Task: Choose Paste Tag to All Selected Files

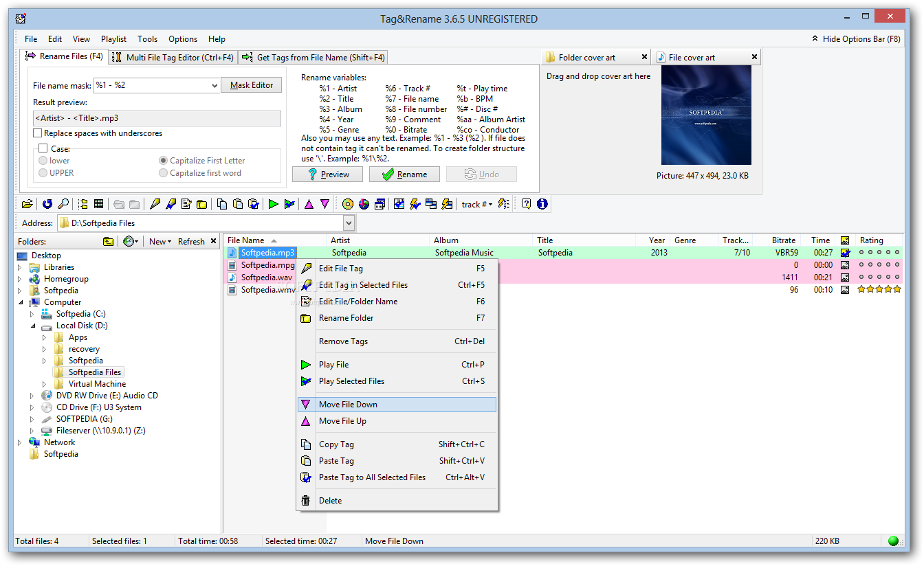Action: (x=397, y=477)
